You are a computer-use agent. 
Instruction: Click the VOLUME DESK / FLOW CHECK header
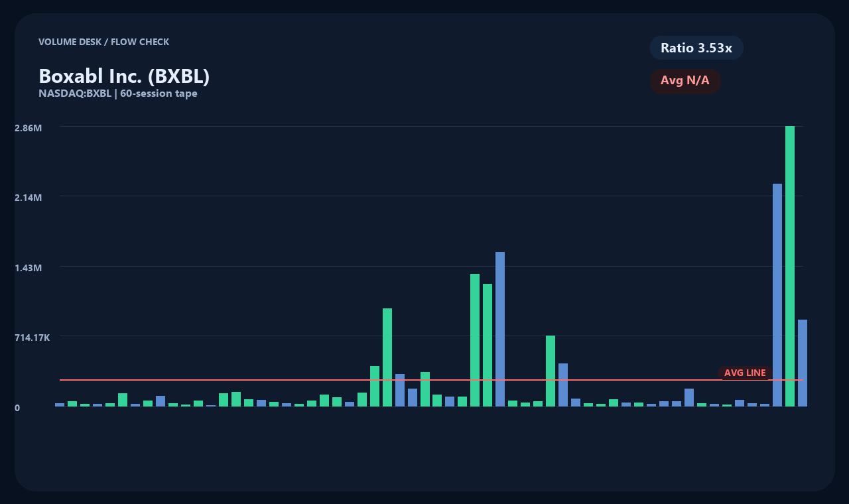pyautogui.click(x=103, y=42)
